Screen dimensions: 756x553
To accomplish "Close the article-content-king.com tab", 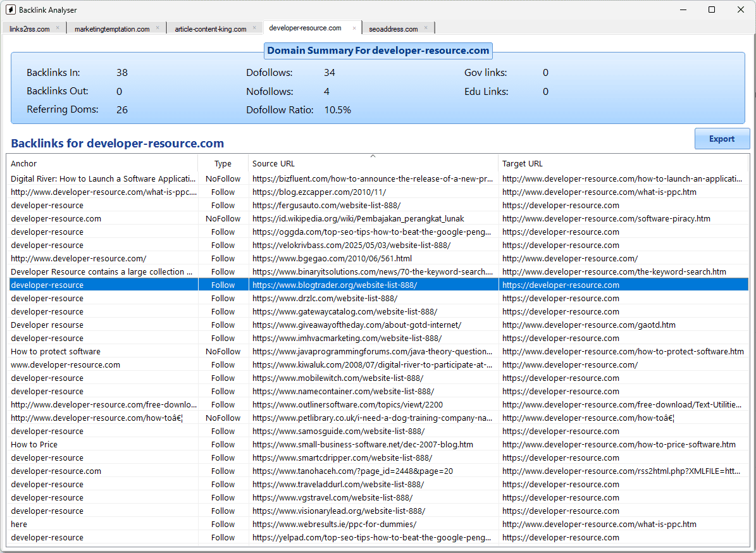I will [255, 28].
